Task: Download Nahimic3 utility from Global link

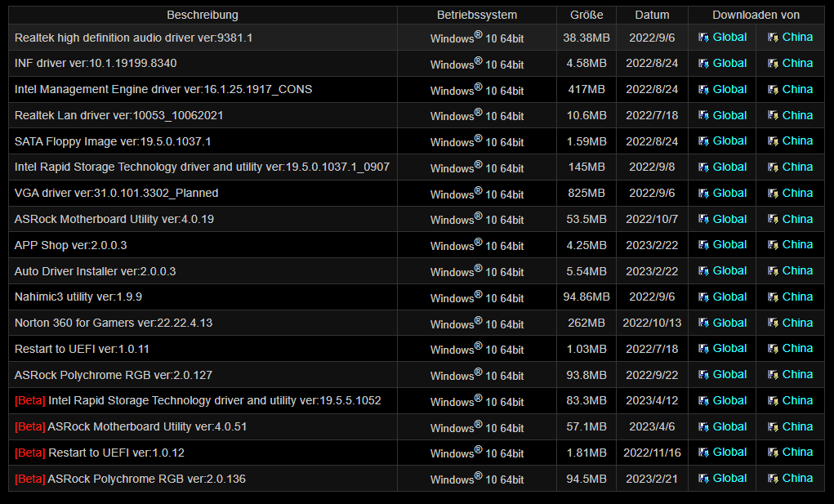Action: pyautogui.click(x=729, y=297)
